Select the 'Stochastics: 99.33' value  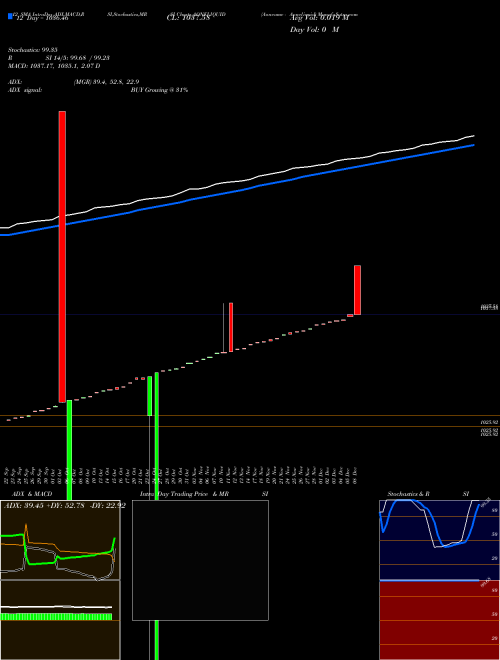(32, 50)
